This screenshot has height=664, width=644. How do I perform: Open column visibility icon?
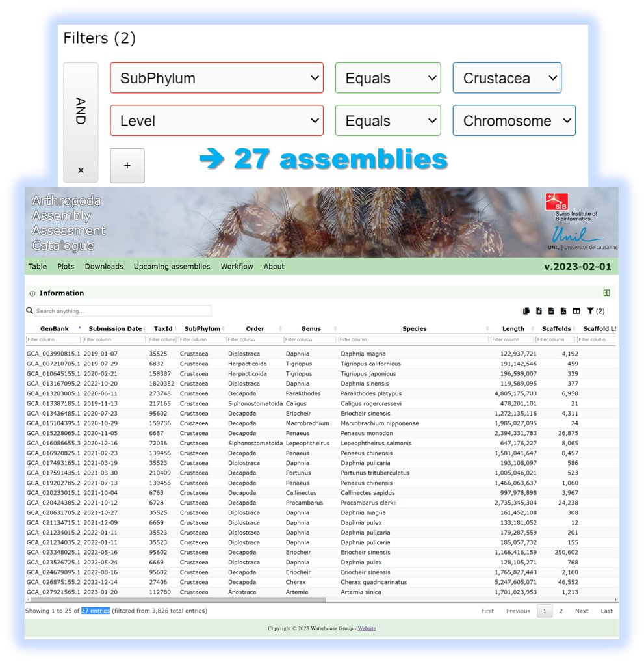click(576, 311)
